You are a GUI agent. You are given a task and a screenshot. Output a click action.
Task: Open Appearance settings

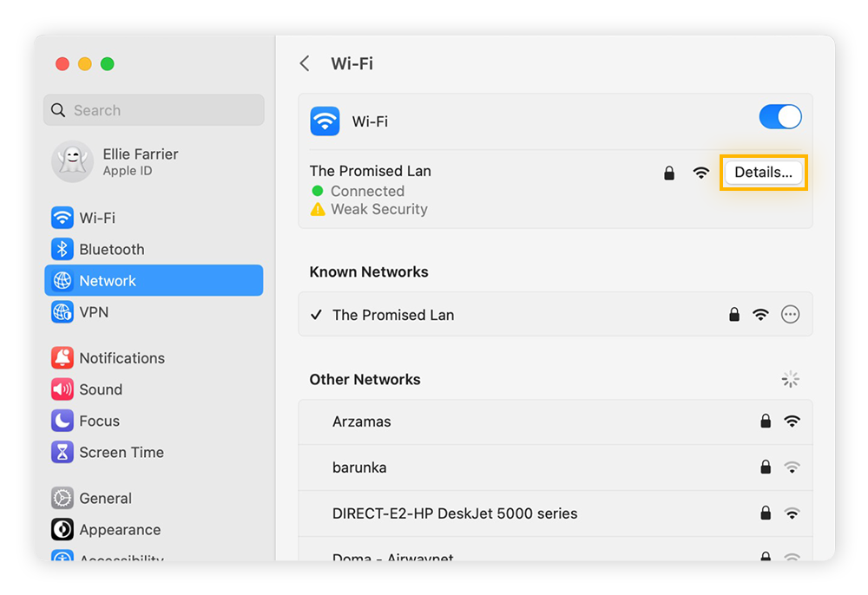click(122, 529)
